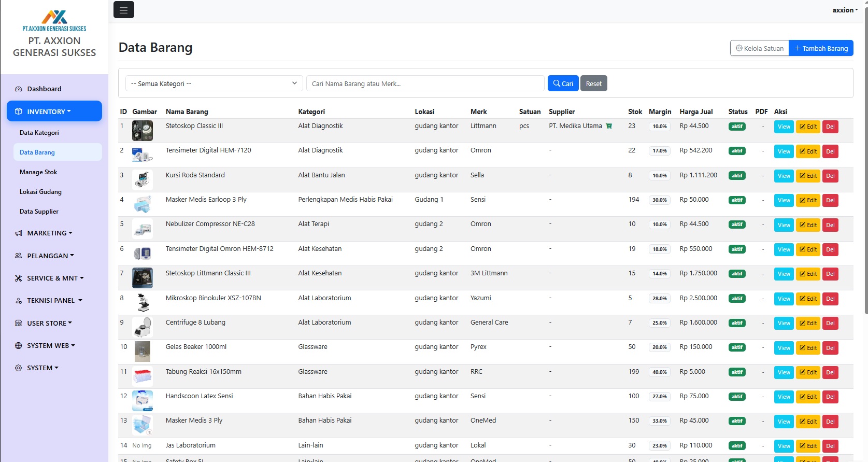Edit the Kursi Roda Standard row

(x=808, y=176)
